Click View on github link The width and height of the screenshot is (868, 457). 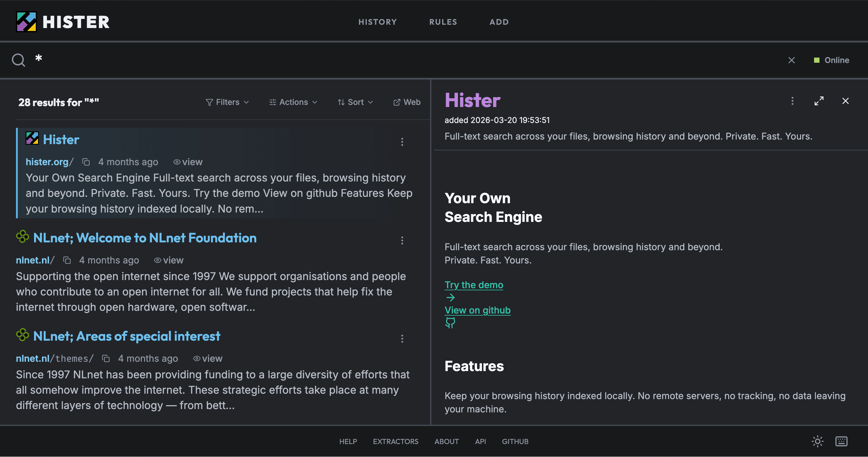[x=477, y=310]
